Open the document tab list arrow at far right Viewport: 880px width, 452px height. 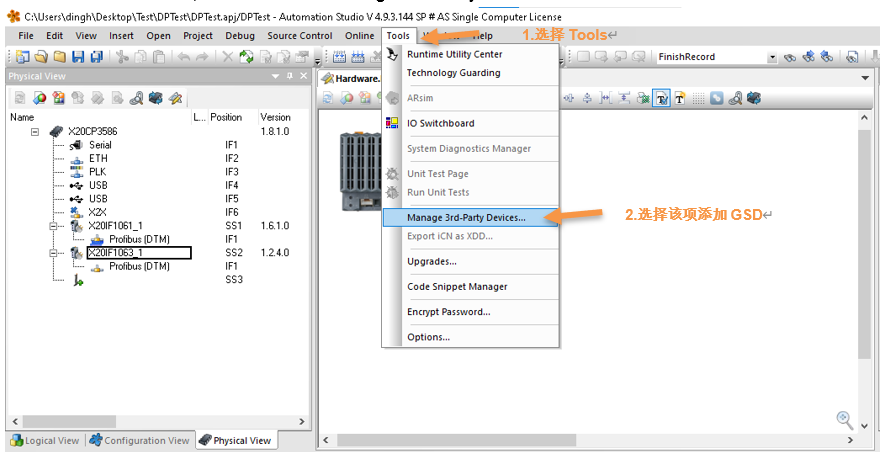click(865, 78)
